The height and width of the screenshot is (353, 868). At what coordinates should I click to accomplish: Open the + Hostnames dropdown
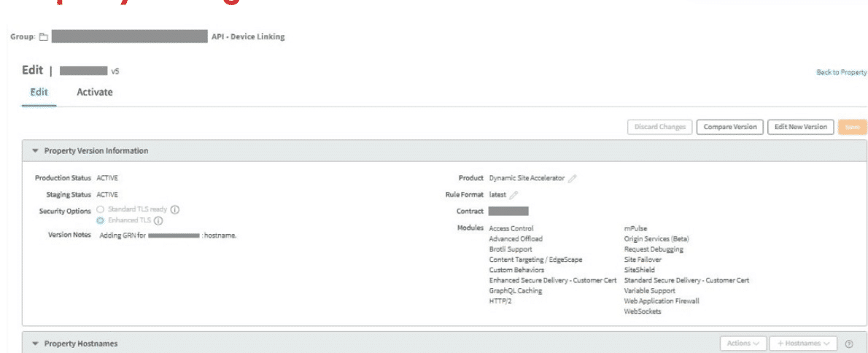[802, 344]
